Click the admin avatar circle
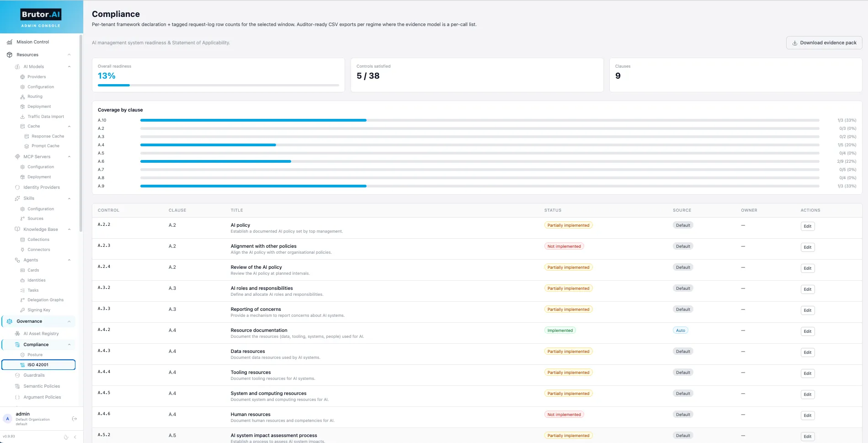868x443 pixels. [x=8, y=419]
